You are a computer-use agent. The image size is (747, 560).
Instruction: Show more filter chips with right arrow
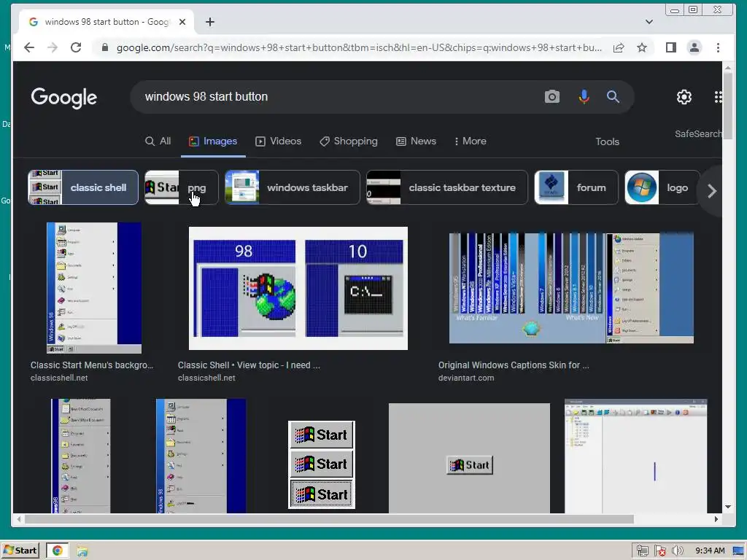click(712, 191)
